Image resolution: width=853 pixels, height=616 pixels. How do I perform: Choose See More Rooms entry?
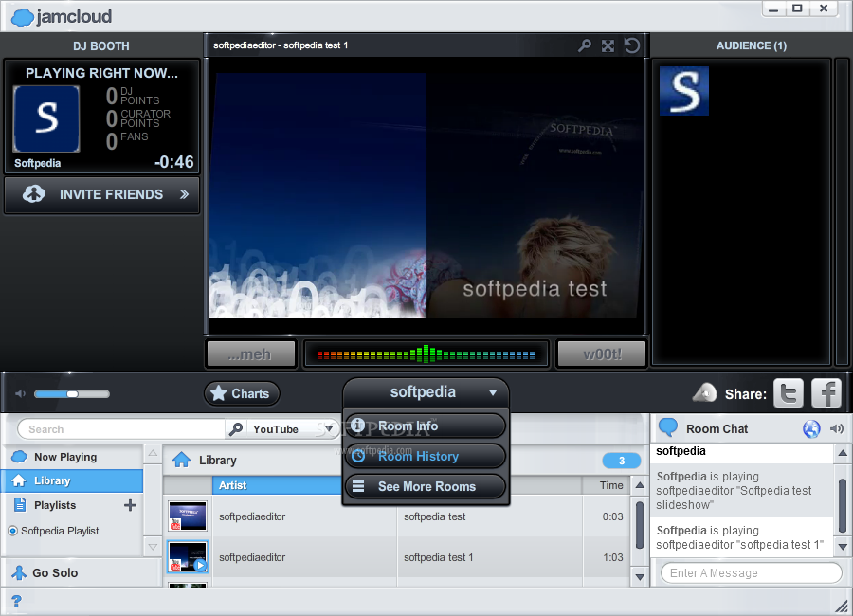[426, 486]
